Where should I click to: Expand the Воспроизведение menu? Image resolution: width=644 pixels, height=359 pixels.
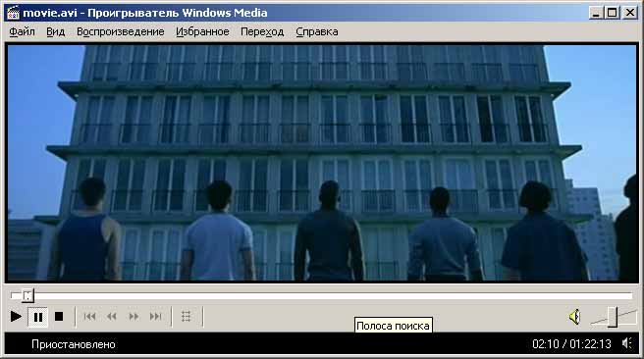tap(121, 31)
